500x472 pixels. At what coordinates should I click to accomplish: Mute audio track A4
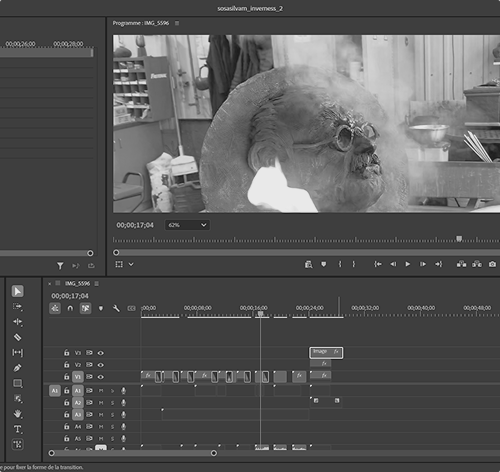101,427
